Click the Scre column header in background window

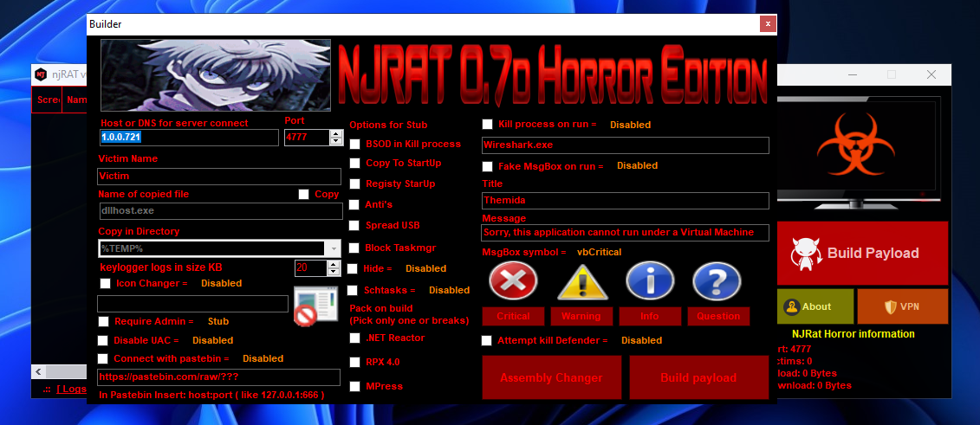click(48, 100)
